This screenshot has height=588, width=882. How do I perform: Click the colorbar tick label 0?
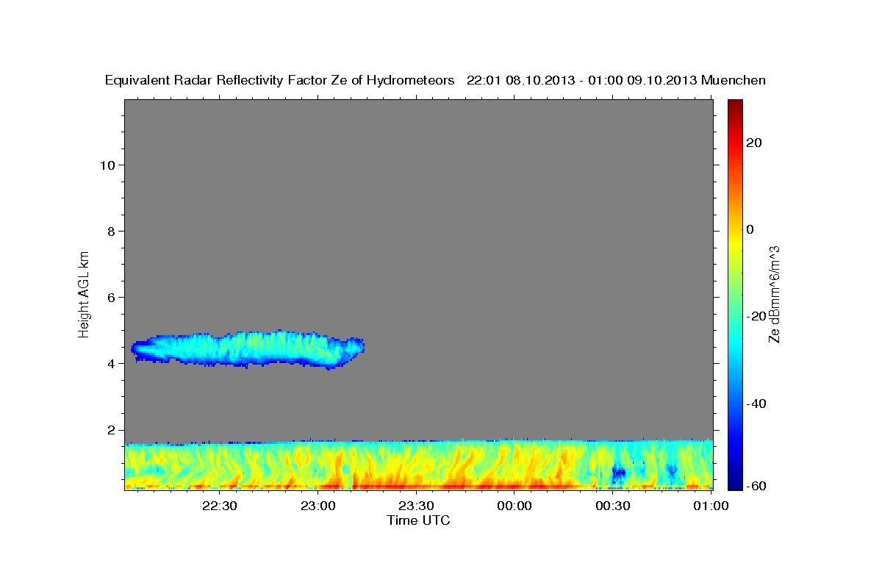click(750, 229)
